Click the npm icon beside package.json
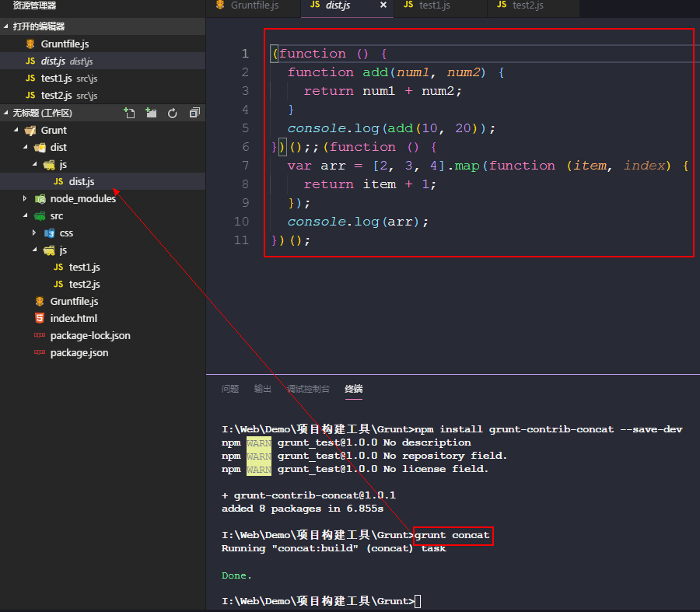 (x=39, y=352)
